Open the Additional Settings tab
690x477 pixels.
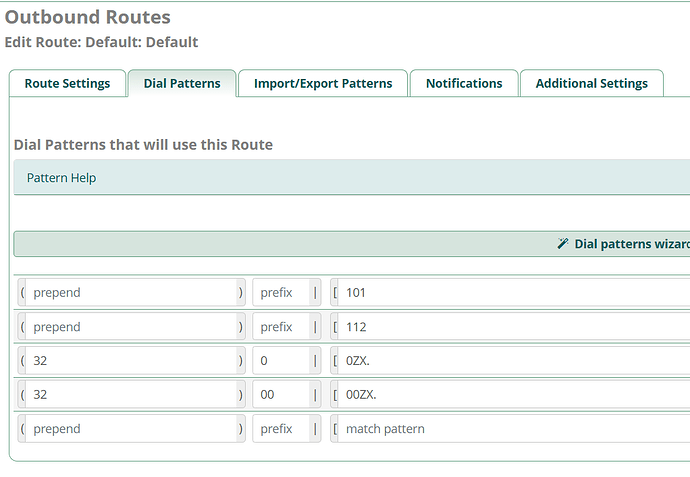[591, 84]
